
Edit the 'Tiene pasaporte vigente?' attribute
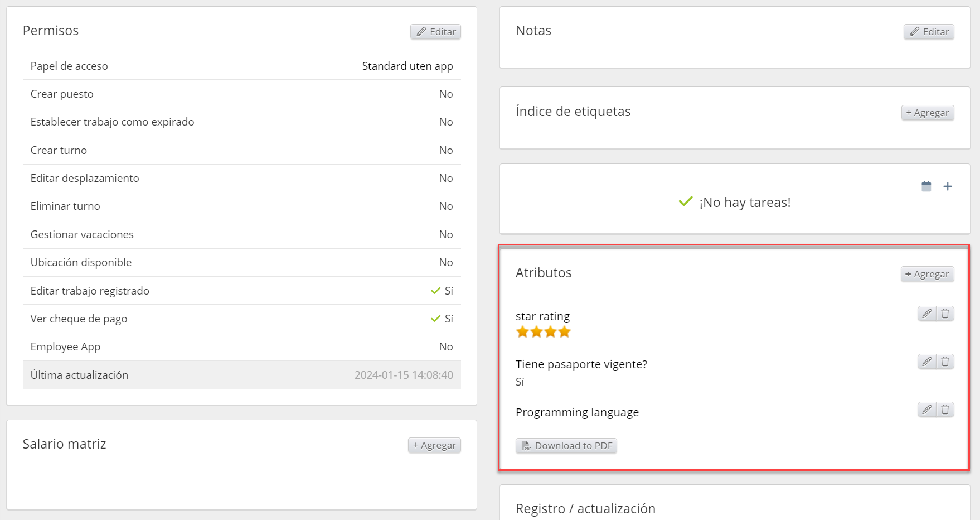pyautogui.click(x=926, y=362)
